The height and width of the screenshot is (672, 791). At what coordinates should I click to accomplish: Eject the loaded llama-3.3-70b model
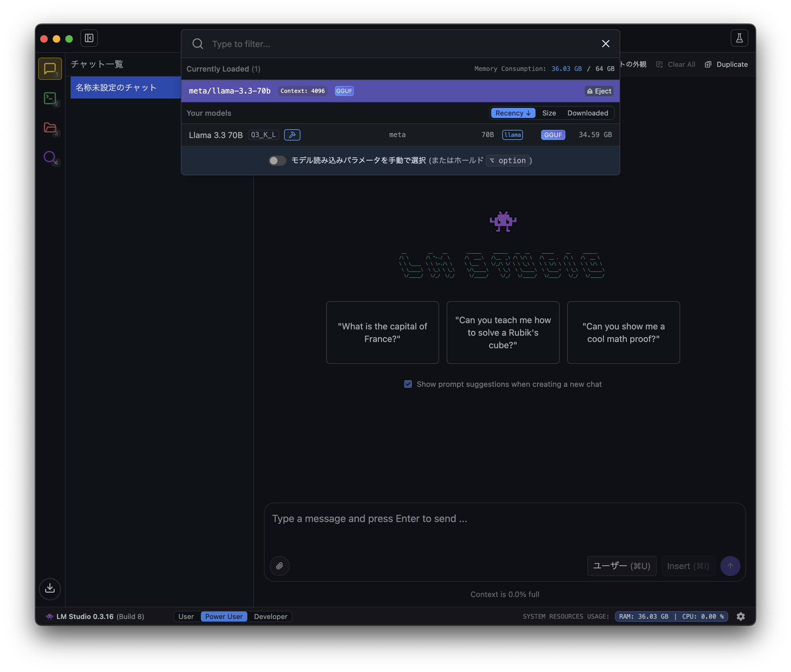coord(599,91)
